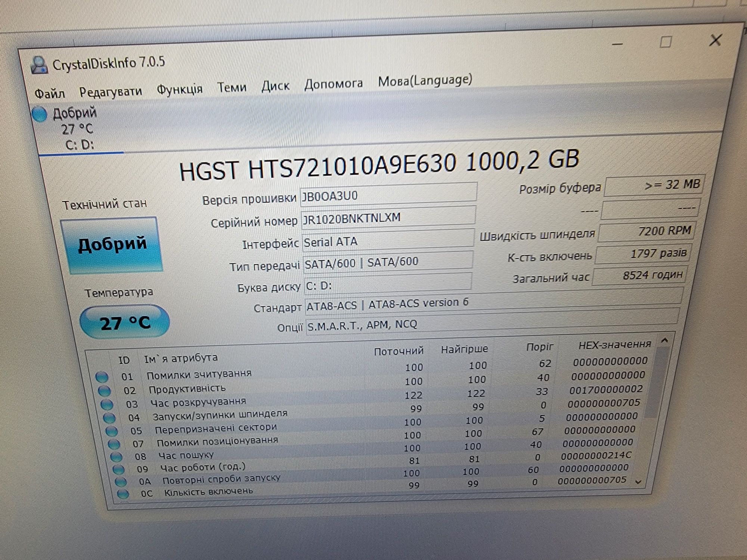
Task: Click status dot for attribute 02 Продуктивність
Action: click(x=104, y=391)
